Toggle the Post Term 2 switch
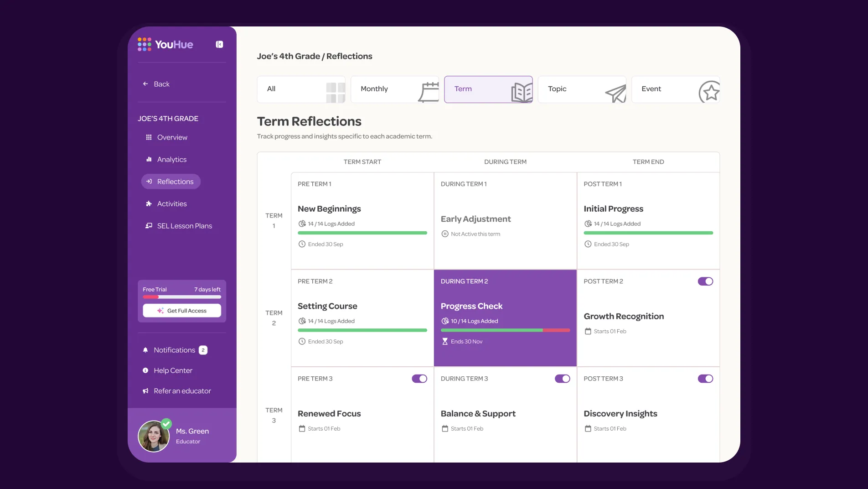This screenshot has width=868, height=489. tap(705, 281)
